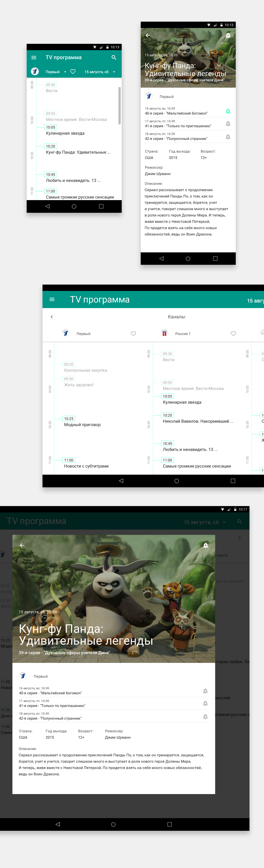Expand the Первый channel dropdown on the phone
This screenshot has width=264, height=868.
pyautogui.click(x=65, y=72)
